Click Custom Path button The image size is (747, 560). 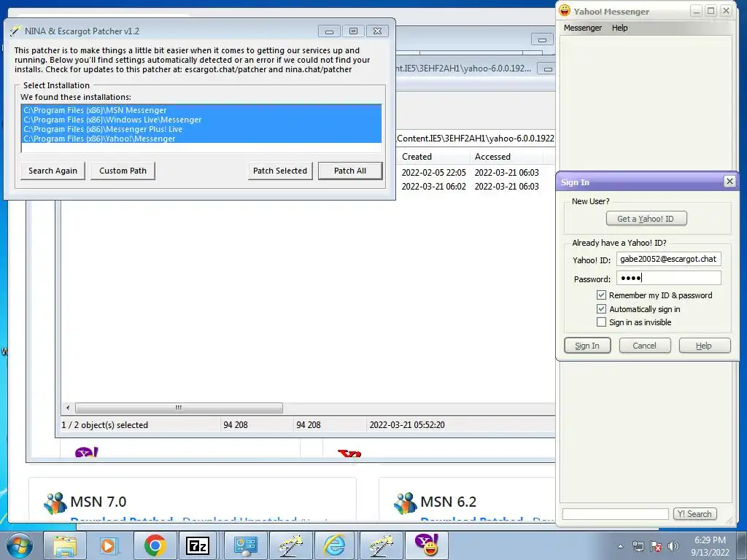pos(123,171)
